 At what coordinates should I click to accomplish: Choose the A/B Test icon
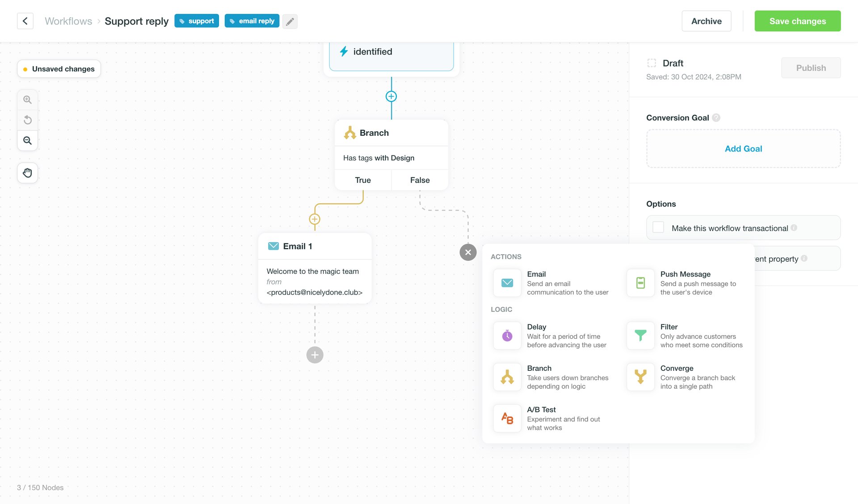(507, 418)
